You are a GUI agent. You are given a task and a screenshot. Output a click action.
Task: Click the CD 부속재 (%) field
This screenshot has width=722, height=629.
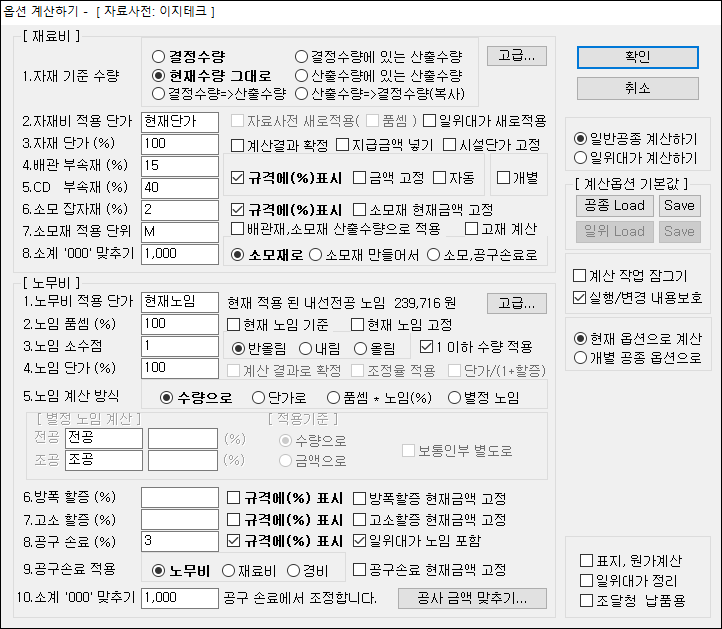pos(180,188)
